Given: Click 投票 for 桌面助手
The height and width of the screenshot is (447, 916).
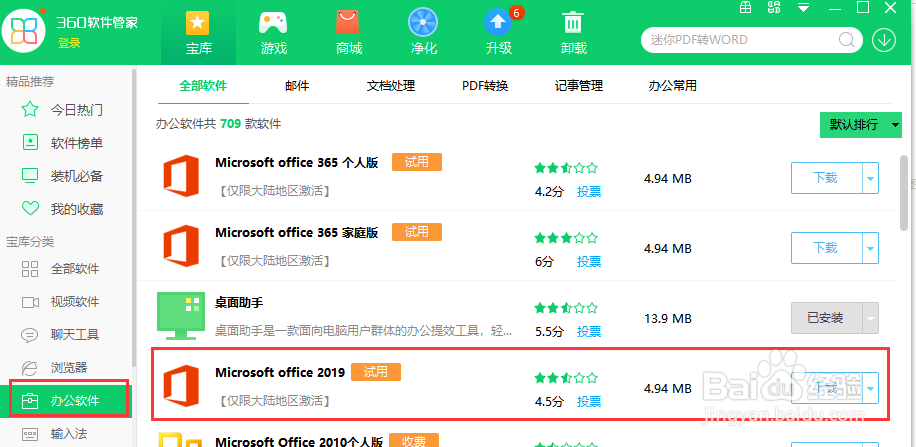Looking at the screenshot, I should click(x=589, y=332).
